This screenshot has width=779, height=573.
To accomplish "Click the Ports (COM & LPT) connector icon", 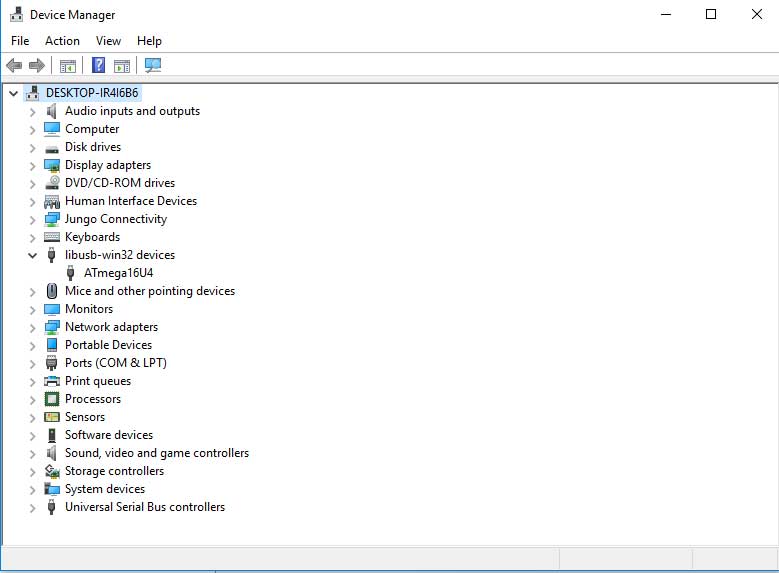I will click(x=51, y=363).
